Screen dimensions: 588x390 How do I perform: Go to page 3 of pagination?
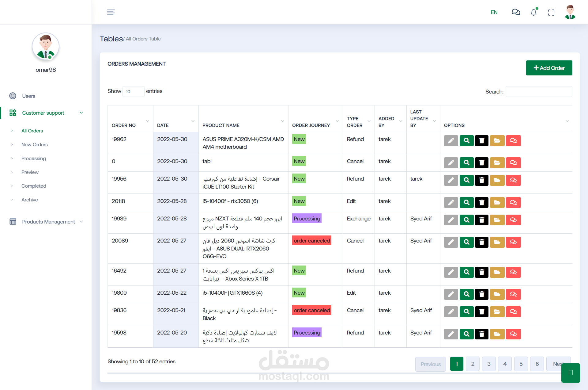click(489, 364)
